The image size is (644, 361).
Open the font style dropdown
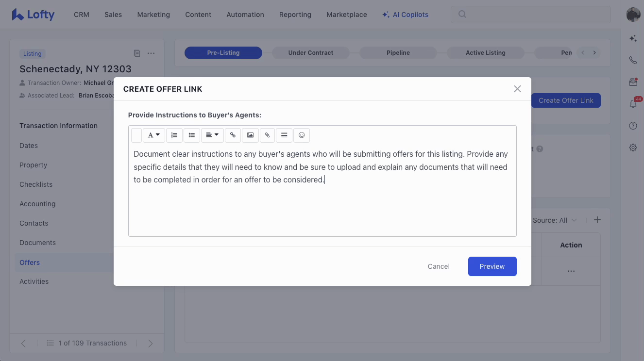[x=153, y=135]
